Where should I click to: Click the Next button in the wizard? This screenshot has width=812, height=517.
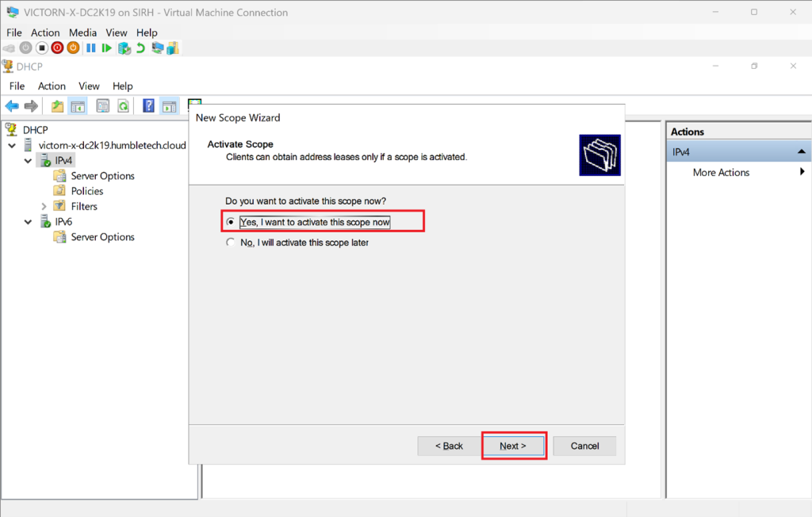(x=513, y=446)
